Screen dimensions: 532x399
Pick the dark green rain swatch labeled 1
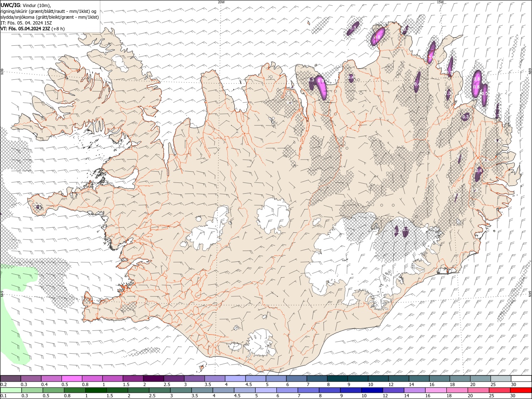[x=96, y=390]
